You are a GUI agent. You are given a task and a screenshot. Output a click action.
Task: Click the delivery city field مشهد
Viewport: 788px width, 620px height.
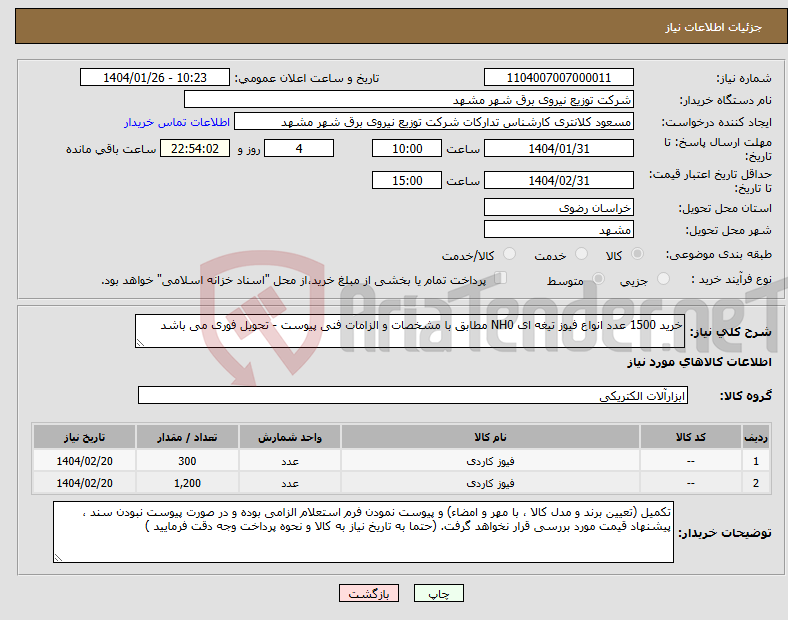(558, 230)
